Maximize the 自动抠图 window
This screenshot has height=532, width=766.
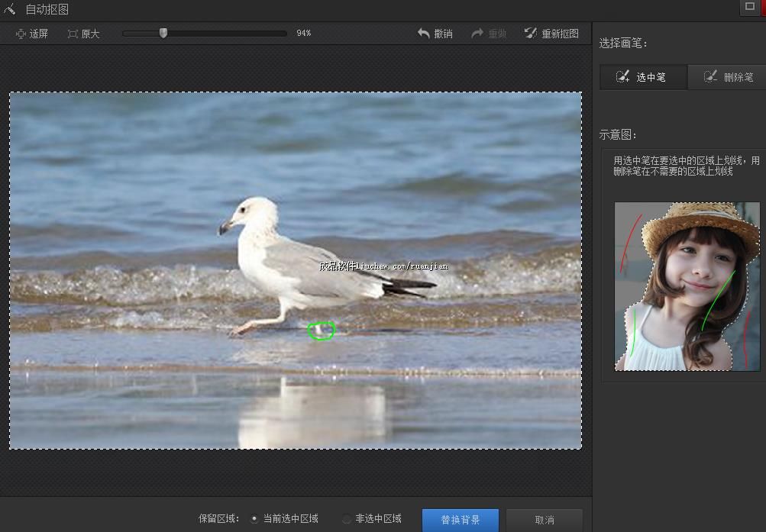pyautogui.click(x=748, y=7)
